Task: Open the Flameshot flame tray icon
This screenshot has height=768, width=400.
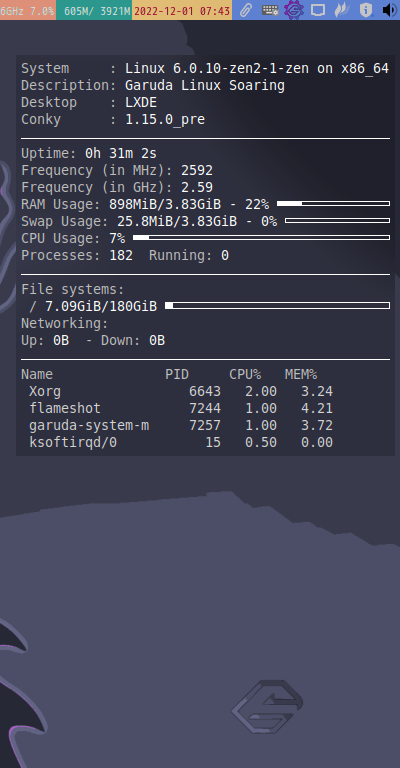Action: (x=342, y=10)
